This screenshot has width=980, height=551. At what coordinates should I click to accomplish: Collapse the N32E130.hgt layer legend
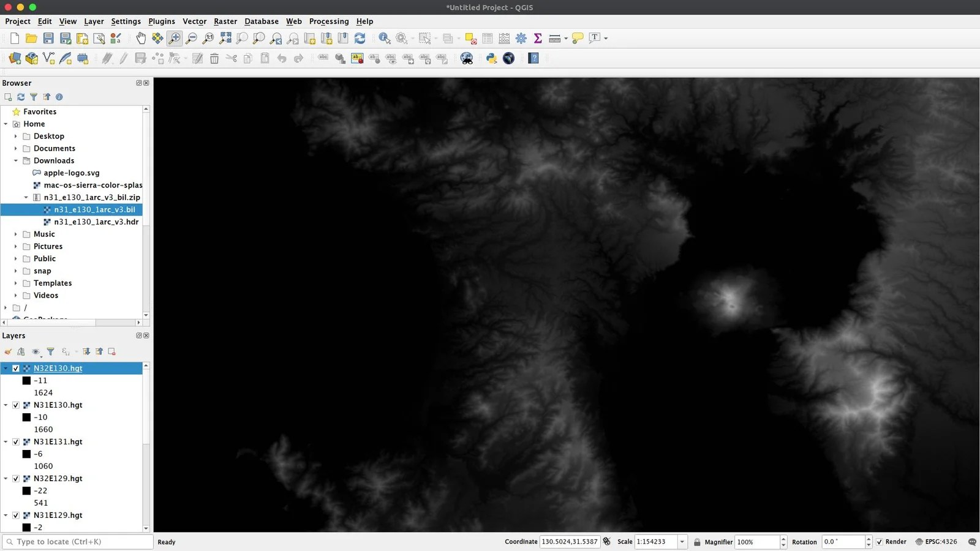pyautogui.click(x=6, y=369)
